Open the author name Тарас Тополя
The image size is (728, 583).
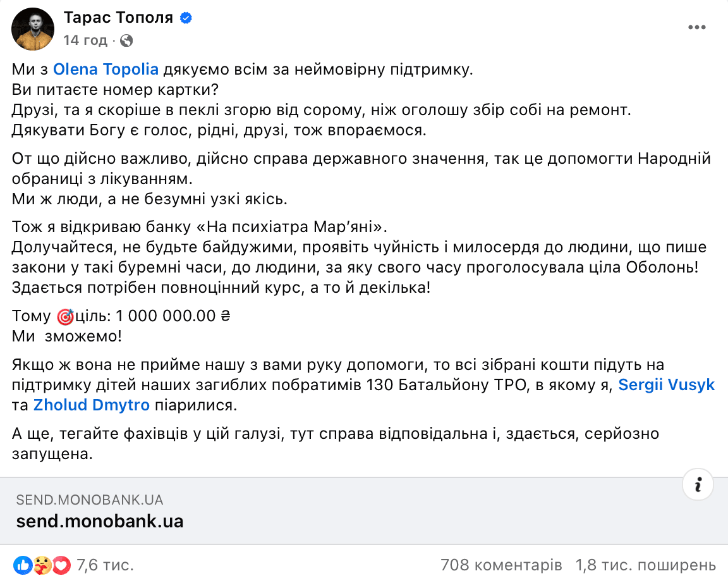[118, 18]
